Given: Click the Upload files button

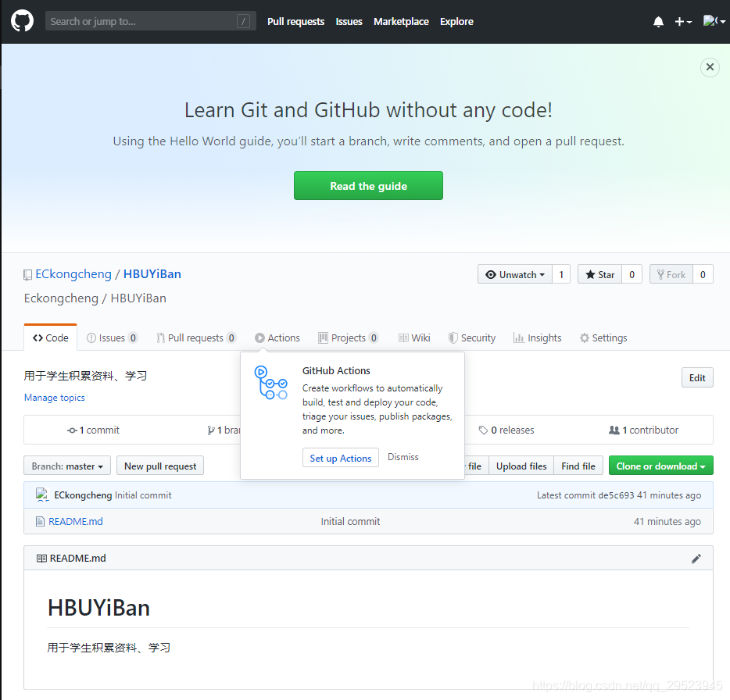Looking at the screenshot, I should click(521, 466).
